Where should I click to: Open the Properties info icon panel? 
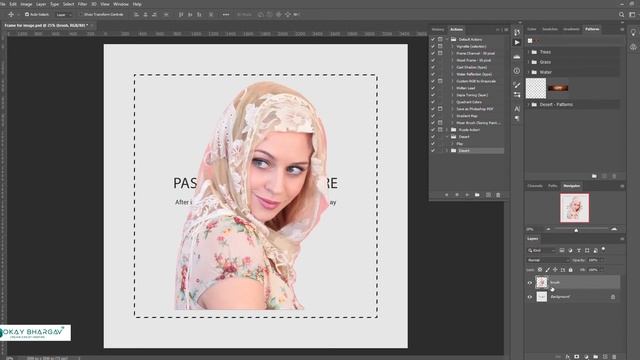pos(517,71)
